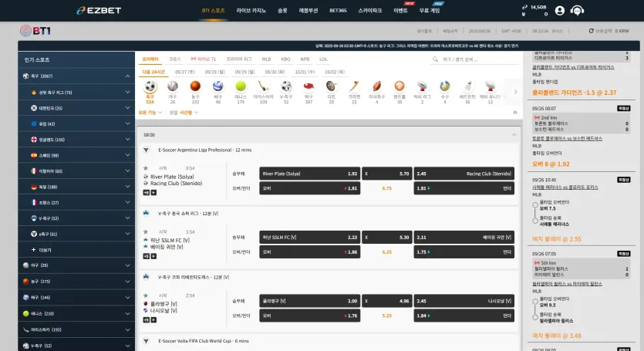
Task: Favorite the River Plate match star
Action: [146, 168]
